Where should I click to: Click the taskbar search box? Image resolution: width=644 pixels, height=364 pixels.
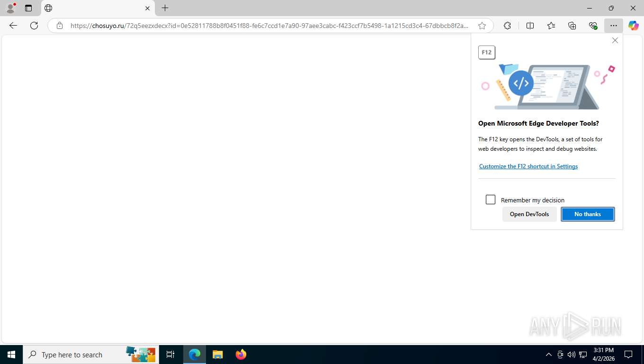(91, 355)
